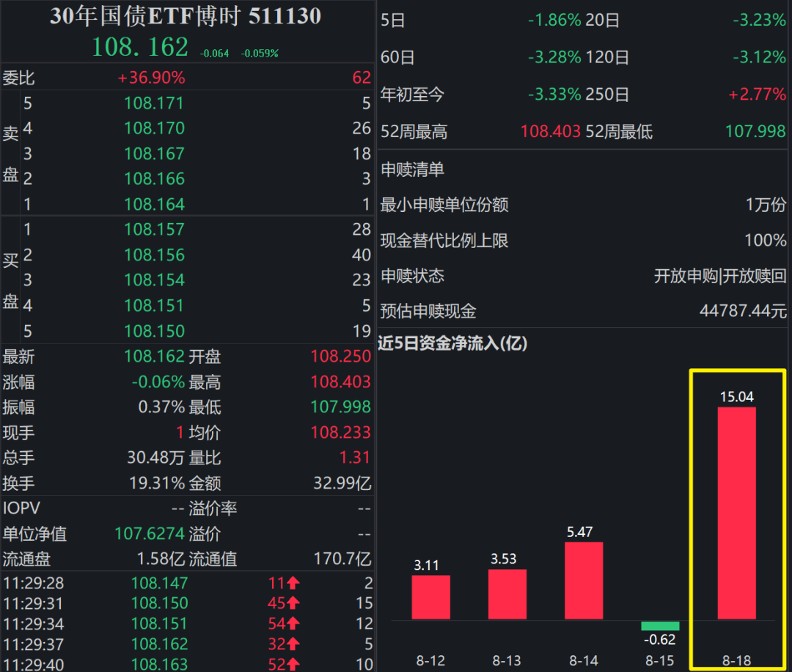Click the opening price 108.250
The width and height of the screenshot is (792, 672).
tap(341, 357)
